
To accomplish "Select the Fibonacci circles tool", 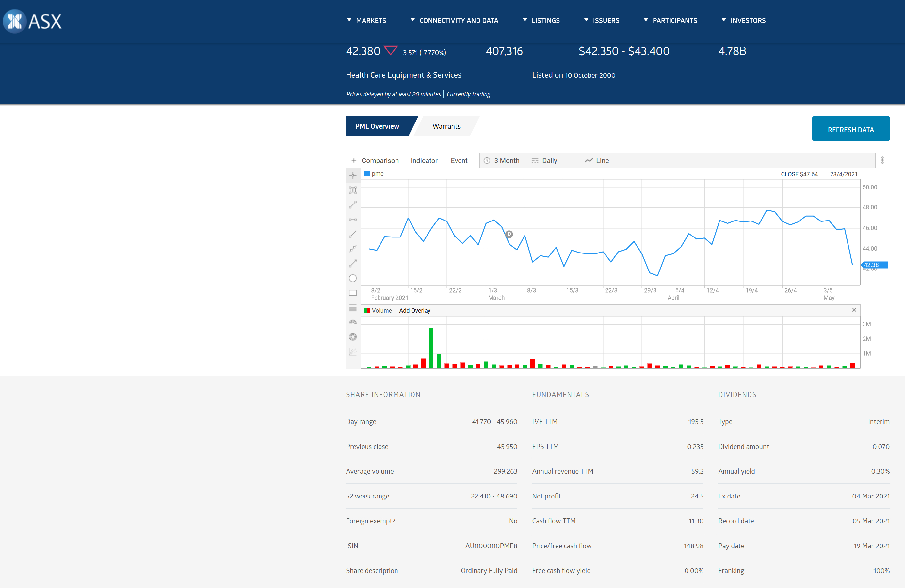I will tap(353, 337).
